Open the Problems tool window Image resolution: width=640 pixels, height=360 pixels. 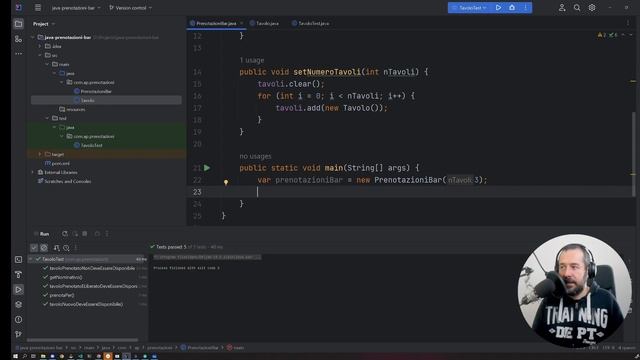(x=18, y=320)
